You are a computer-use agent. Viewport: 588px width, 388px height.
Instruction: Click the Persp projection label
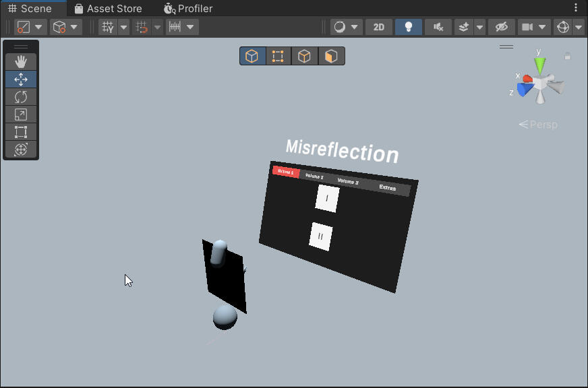tap(538, 125)
